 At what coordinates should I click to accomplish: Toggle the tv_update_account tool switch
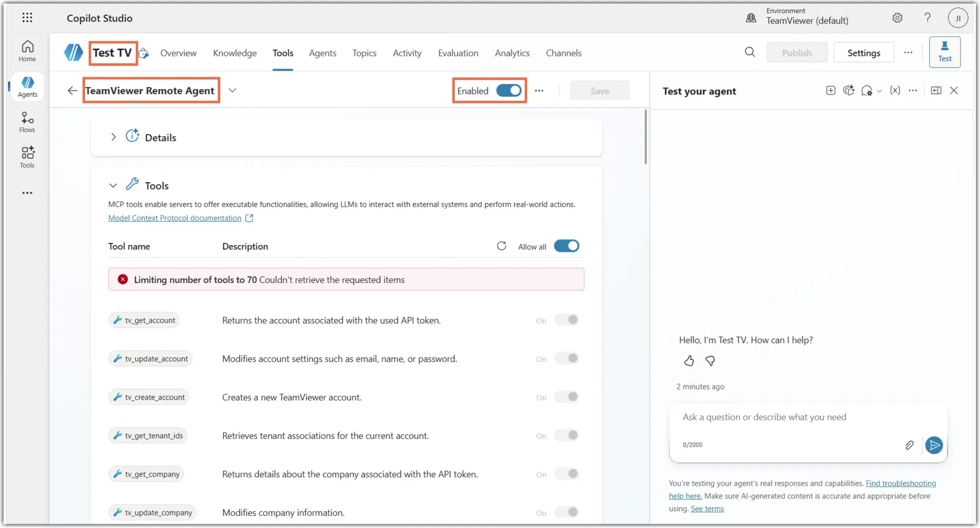566,359
